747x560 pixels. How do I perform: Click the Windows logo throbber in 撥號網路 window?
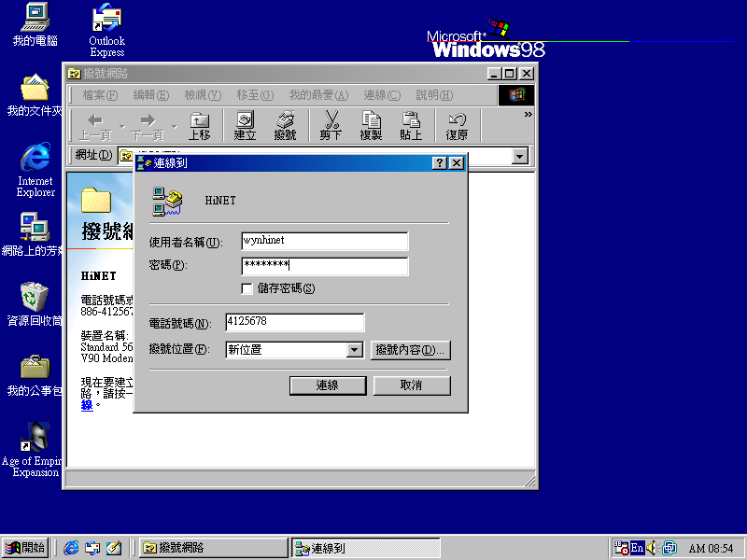516,95
